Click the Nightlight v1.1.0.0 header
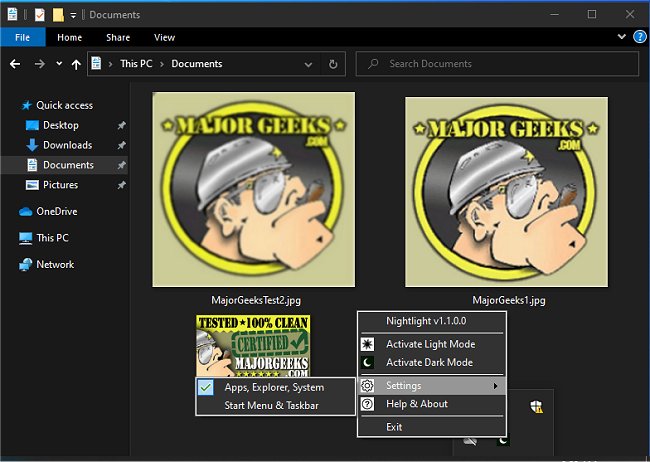Image resolution: width=650 pixels, height=462 pixels. [426, 321]
